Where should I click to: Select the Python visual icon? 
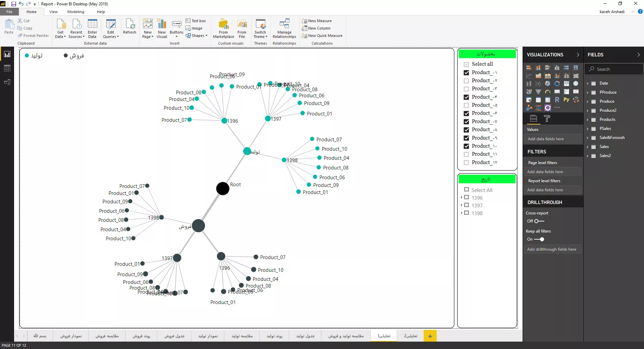(566, 100)
